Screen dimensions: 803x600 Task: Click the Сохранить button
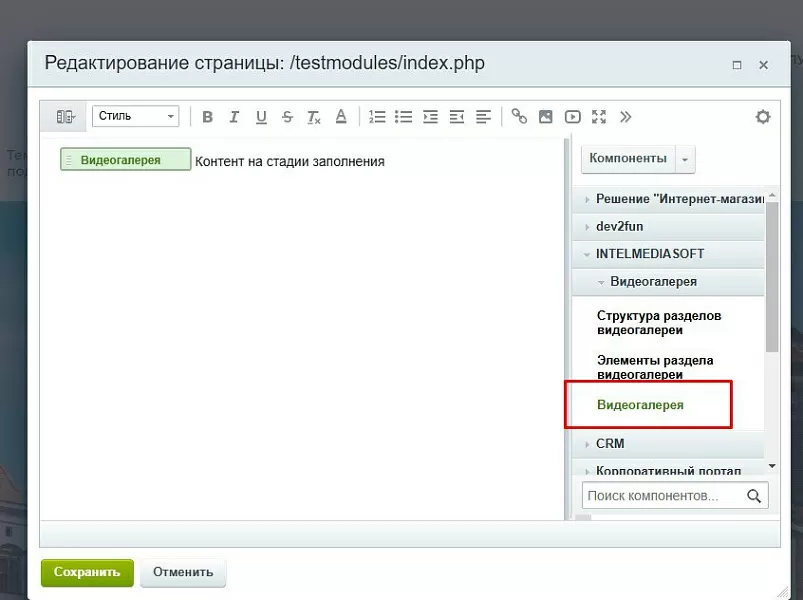[x=87, y=572]
